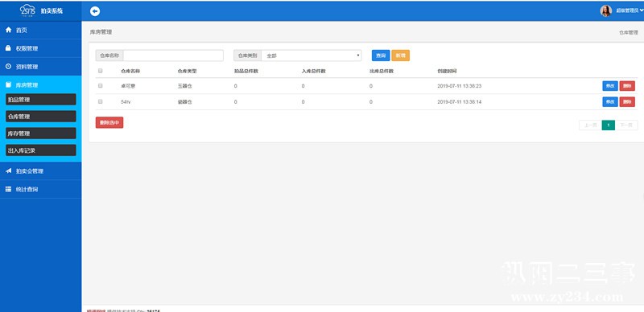Click the 库房管理 page title

[101, 31]
